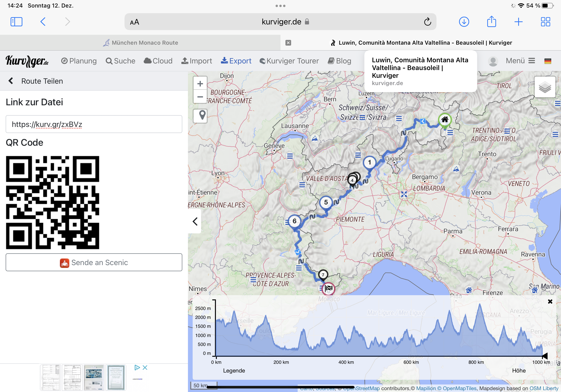
Task: Click the house POI icon near Pisa
Action: [469, 290]
